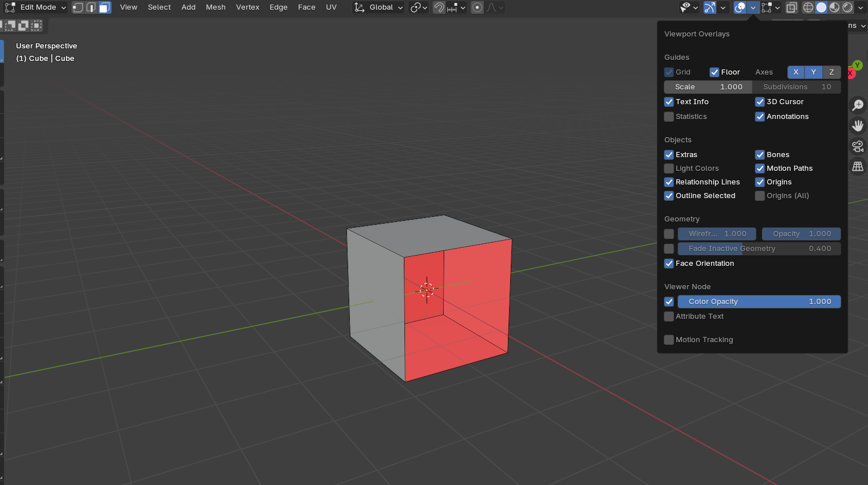Toggle X-Ray view icon
The image size is (868, 485).
[791, 7]
